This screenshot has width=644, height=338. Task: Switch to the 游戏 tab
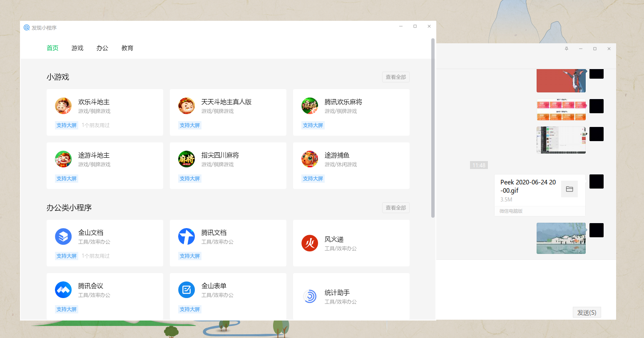(x=77, y=48)
